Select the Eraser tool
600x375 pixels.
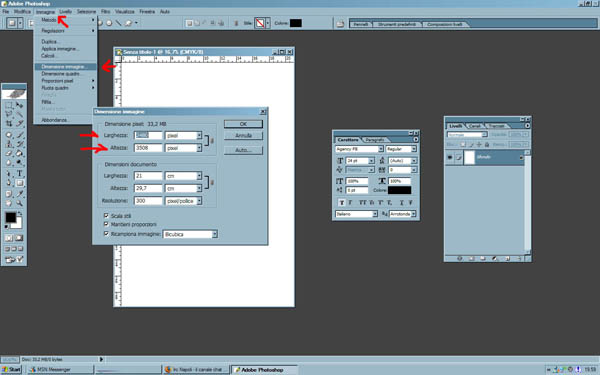pos(9,153)
